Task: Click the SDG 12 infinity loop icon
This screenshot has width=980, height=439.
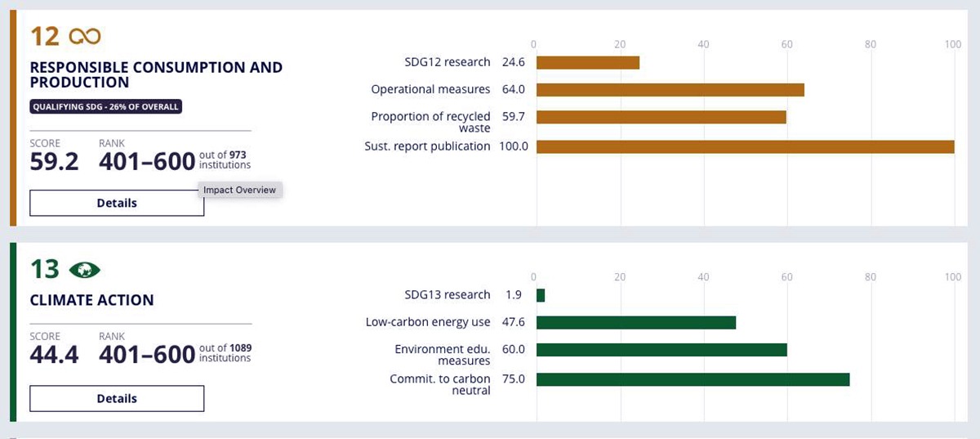Action: pyautogui.click(x=85, y=36)
